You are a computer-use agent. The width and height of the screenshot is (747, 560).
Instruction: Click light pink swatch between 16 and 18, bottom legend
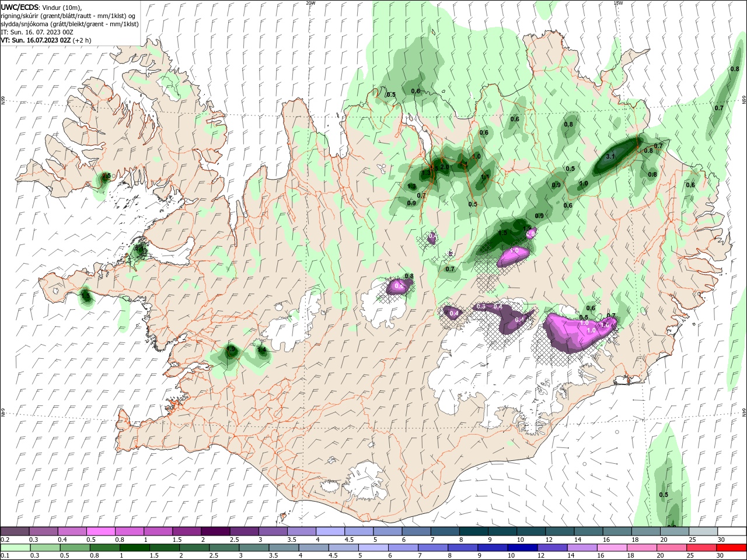tap(613, 548)
